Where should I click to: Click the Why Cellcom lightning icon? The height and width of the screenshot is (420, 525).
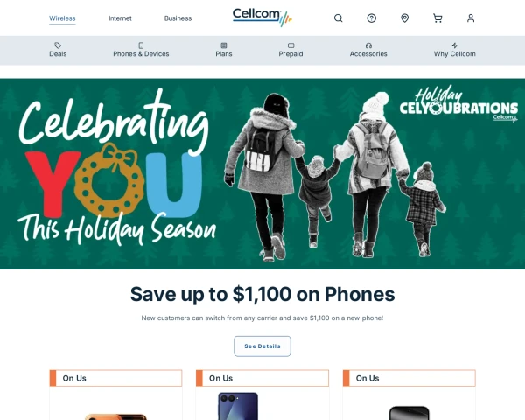tap(454, 45)
